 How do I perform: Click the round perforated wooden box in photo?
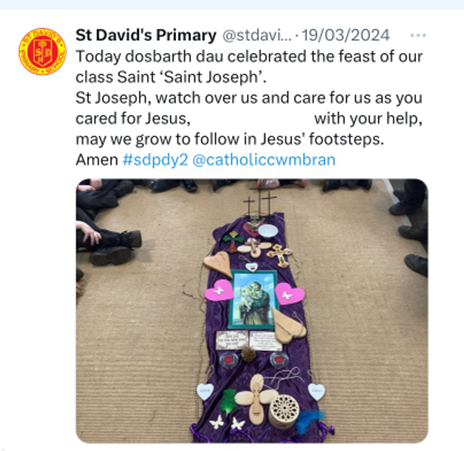284,411
